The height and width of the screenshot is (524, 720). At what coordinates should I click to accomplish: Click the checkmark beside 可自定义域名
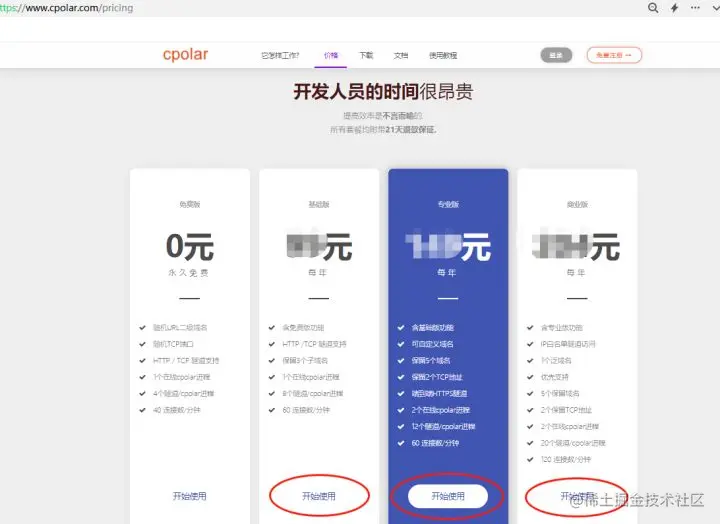[x=401, y=344]
